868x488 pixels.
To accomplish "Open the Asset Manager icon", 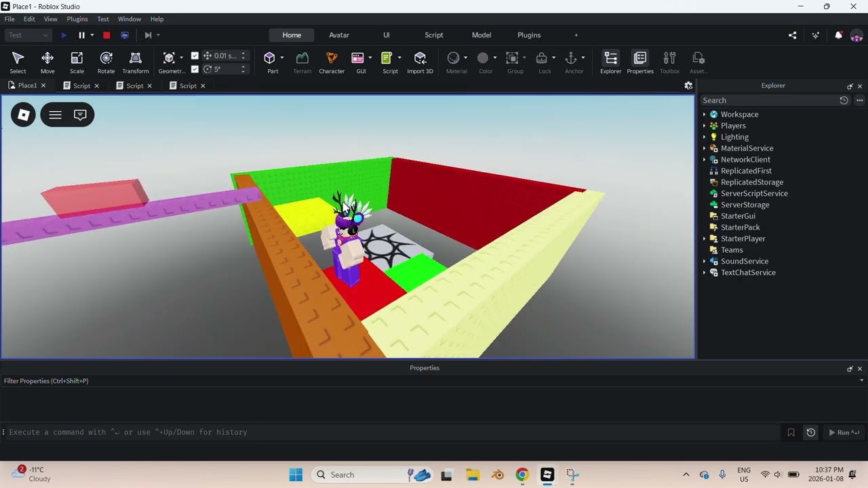I will click(698, 62).
